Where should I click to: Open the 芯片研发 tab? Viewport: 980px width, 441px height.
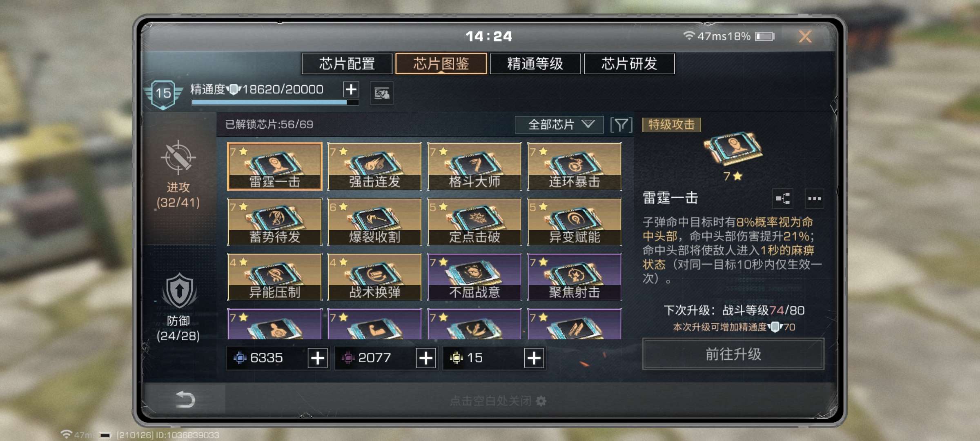click(x=629, y=64)
